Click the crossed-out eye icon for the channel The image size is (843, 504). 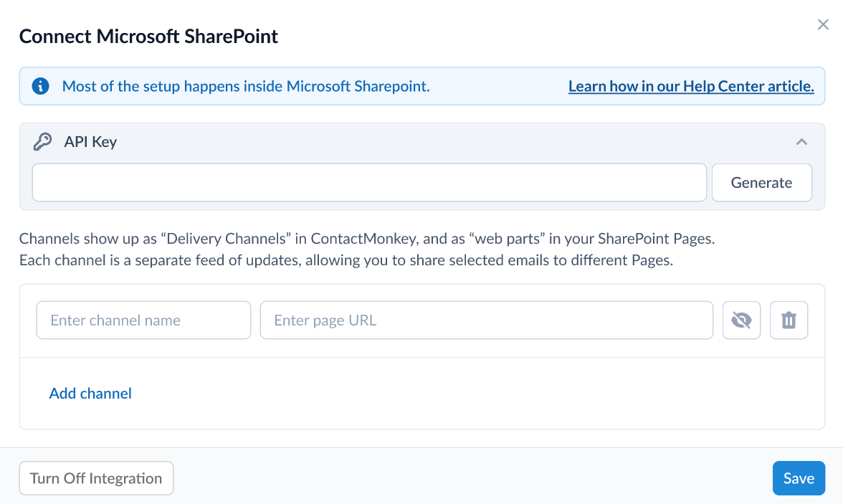pos(741,320)
